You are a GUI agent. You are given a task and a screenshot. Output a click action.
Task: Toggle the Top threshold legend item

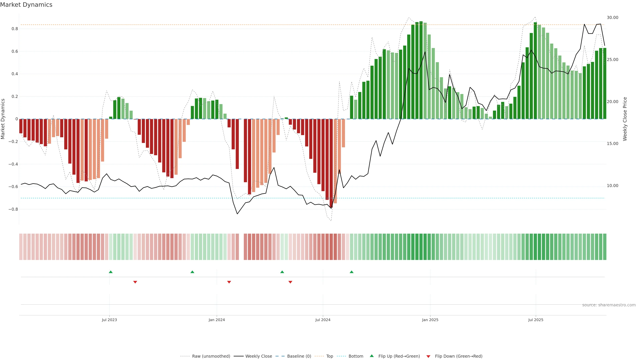point(330,356)
